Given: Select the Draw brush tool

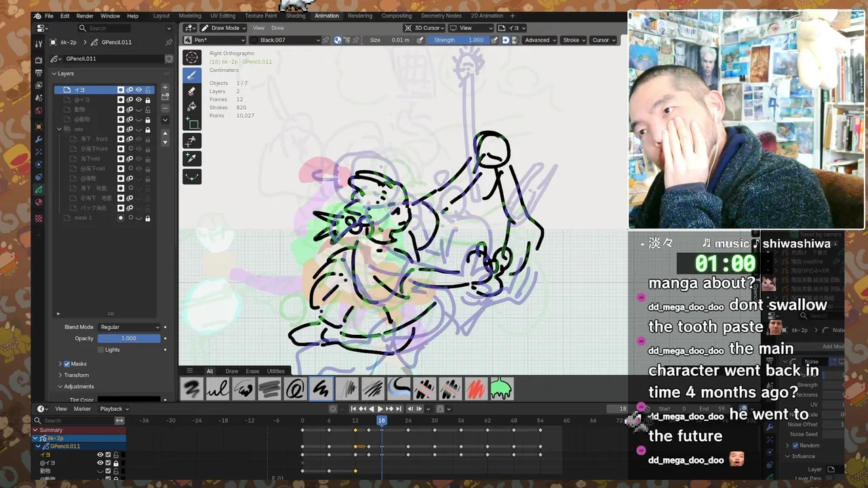Looking at the screenshot, I should click(x=192, y=75).
